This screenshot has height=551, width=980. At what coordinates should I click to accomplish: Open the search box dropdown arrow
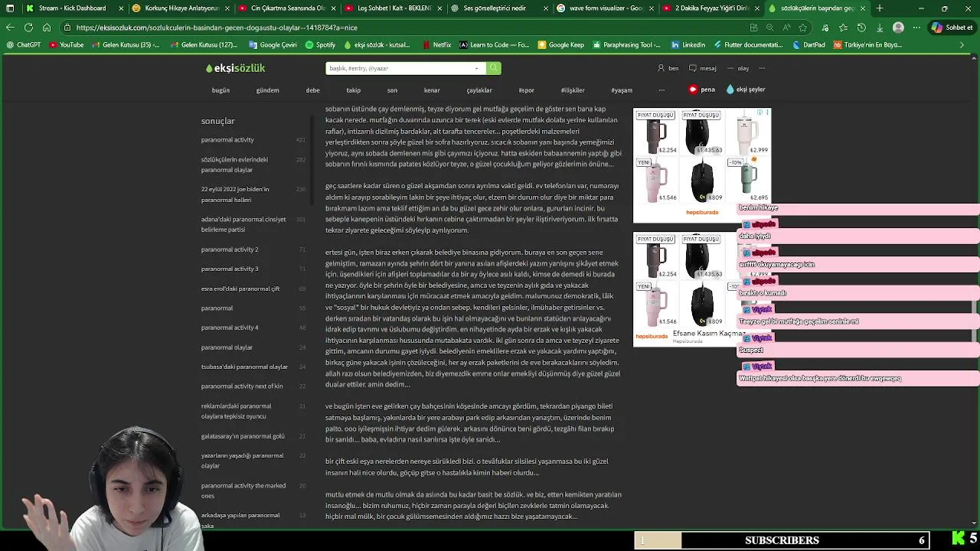(x=477, y=68)
